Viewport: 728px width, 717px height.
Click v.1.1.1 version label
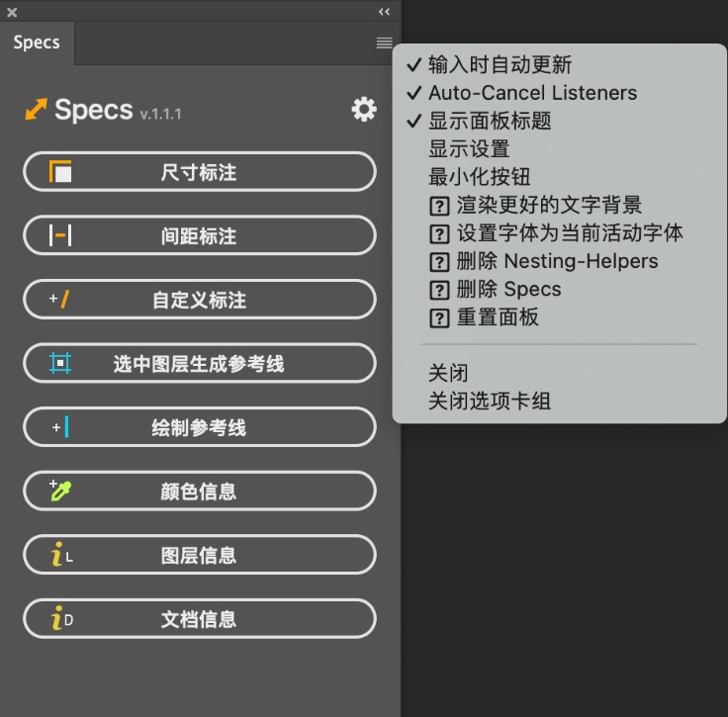pos(160,114)
